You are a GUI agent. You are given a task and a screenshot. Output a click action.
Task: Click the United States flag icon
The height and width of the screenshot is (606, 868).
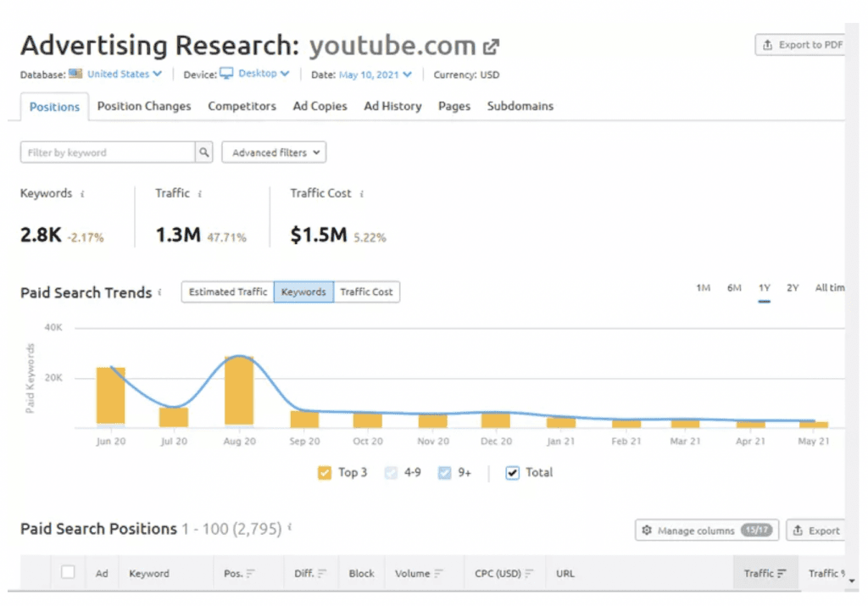pos(75,74)
